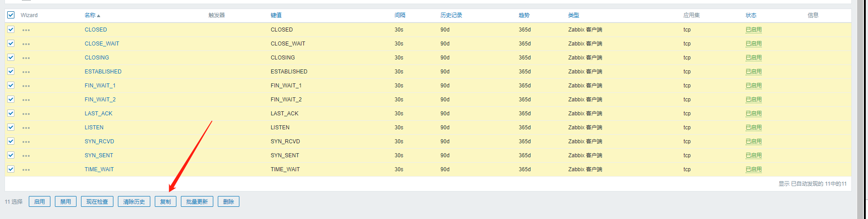The image size is (868, 219).
Task: Click the 禁用 button
Action: (x=66, y=201)
